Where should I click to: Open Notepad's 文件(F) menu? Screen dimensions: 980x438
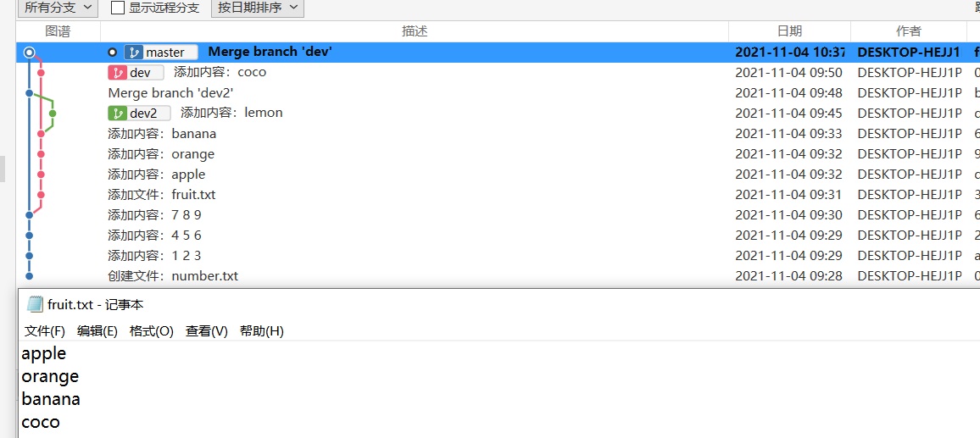click(x=44, y=331)
